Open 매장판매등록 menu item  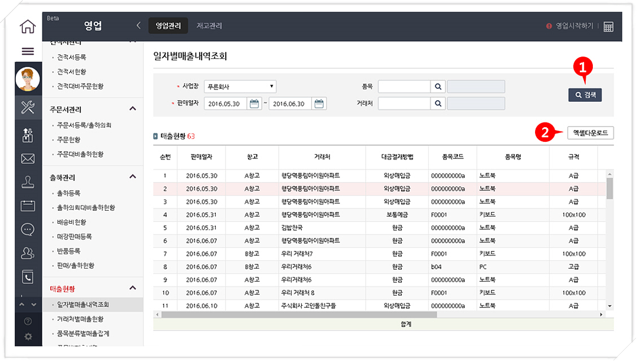tap(74, 236)
